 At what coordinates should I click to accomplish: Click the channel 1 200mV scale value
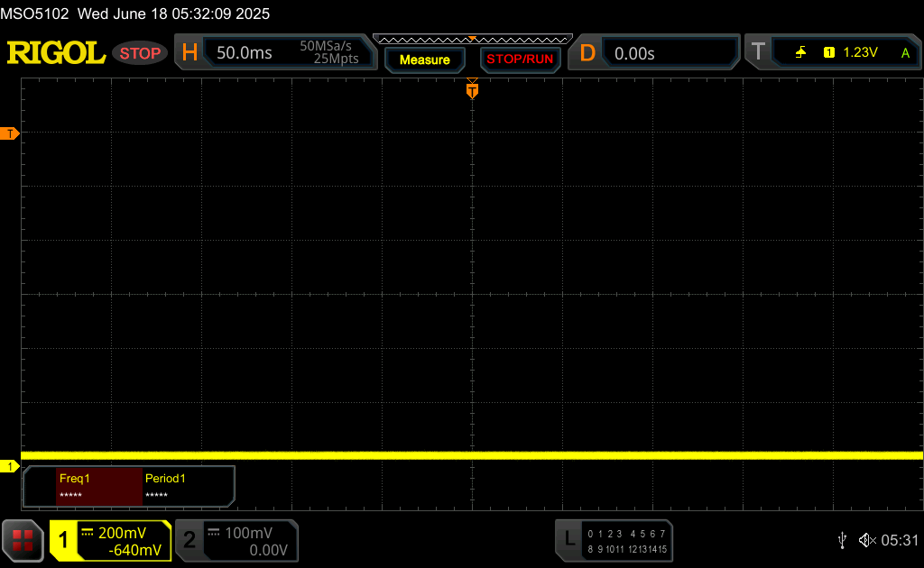point(122,533)
